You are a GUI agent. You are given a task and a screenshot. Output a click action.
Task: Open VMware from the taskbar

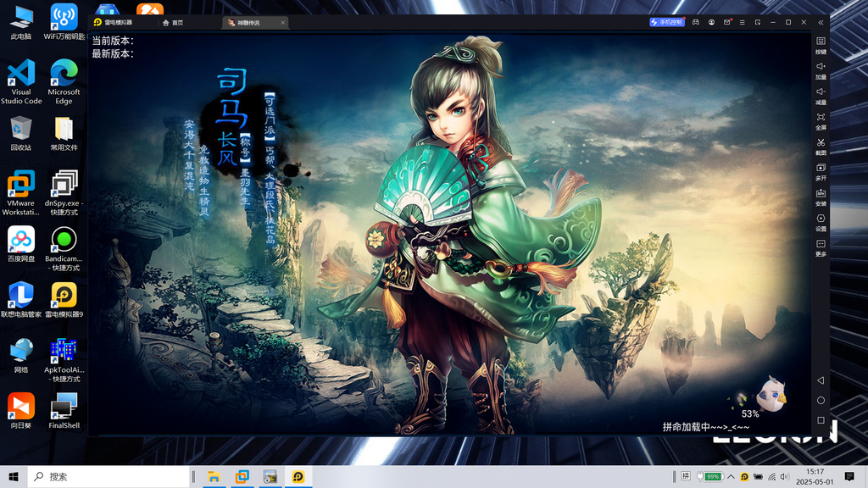pos(242,476)
